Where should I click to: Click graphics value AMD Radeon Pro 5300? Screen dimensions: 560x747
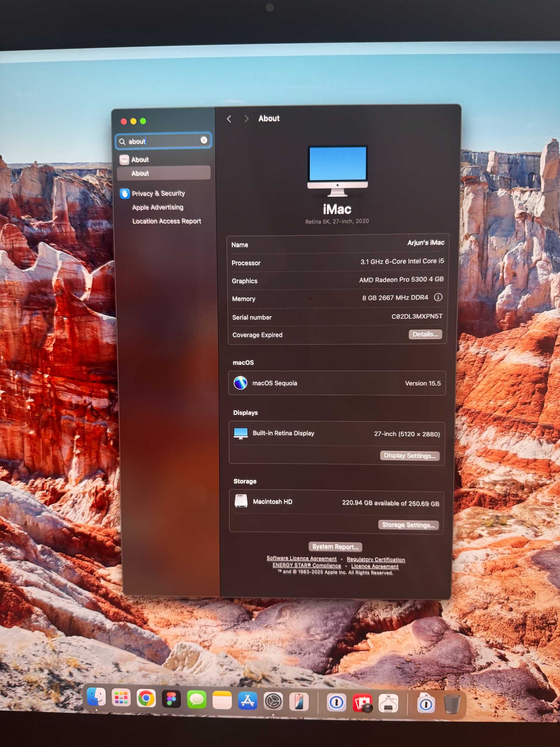pyautogui.click(x=401, y=280)
